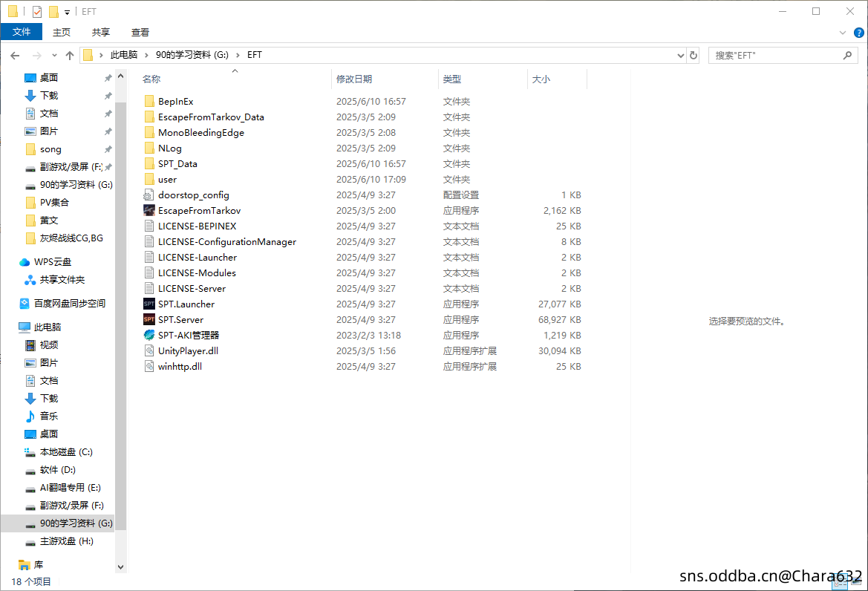Select the LICENSE-Server file
This screenshot has width=868, height=591.
192,288
